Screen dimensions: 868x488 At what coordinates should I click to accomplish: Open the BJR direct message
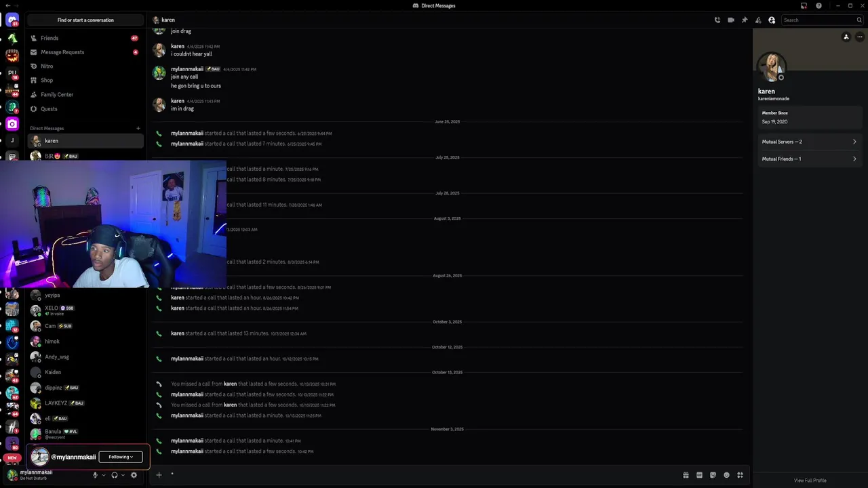(x=85, y=156)
